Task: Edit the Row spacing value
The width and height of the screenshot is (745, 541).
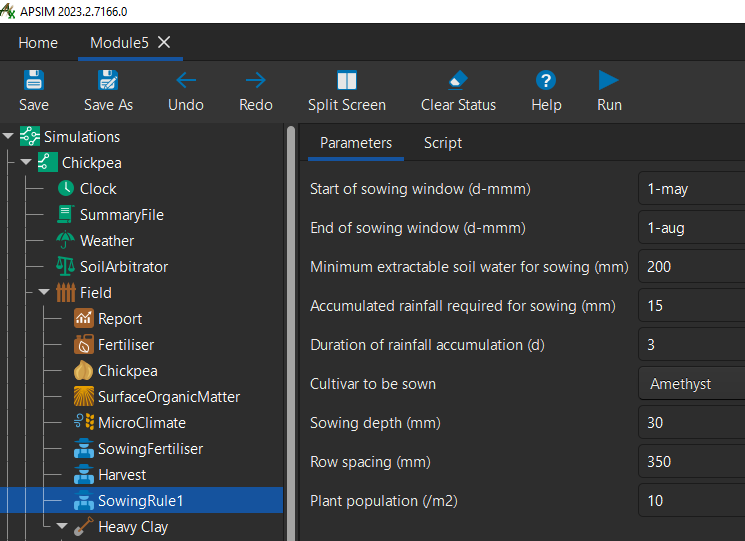Action: point(692,461)
